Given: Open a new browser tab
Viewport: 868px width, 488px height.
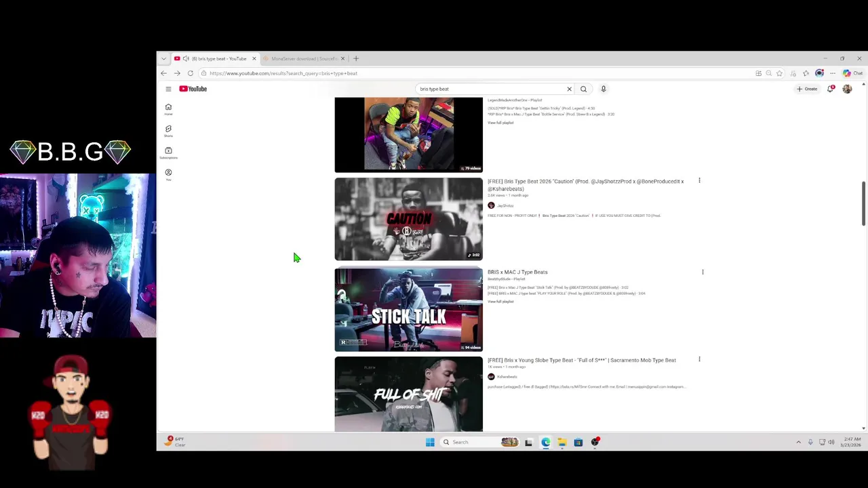Looking at the screenshot, I should [356, 58].
